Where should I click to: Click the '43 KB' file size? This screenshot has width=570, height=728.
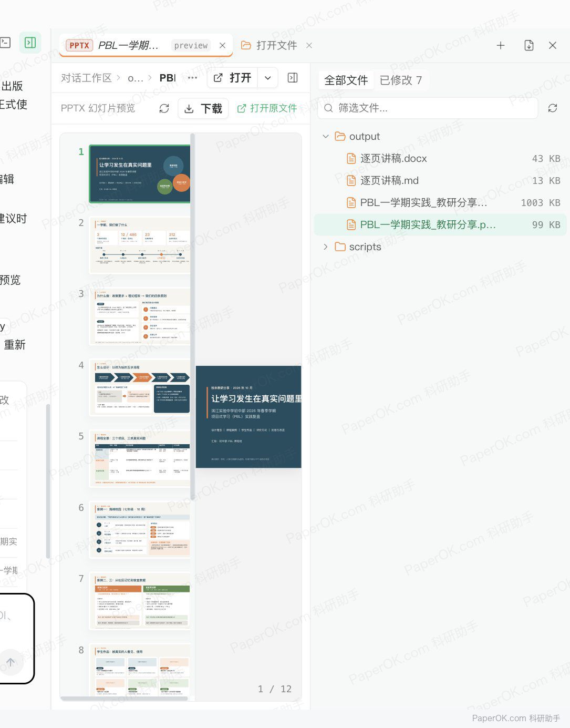tap(546, 158)
